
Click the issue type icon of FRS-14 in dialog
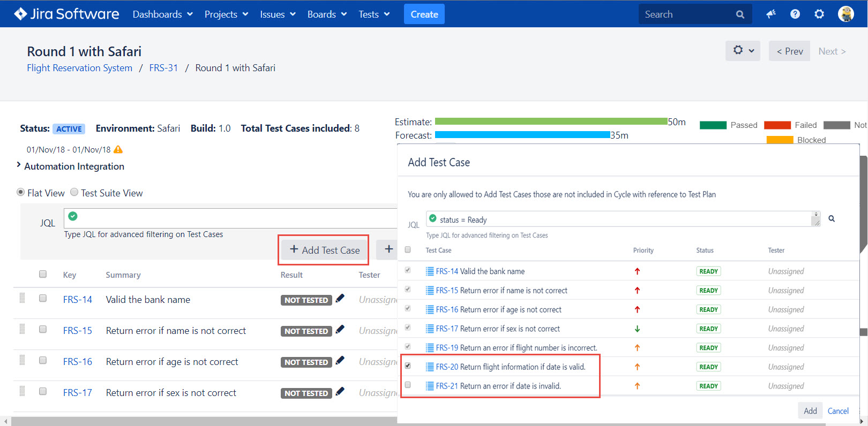[430, 271]
